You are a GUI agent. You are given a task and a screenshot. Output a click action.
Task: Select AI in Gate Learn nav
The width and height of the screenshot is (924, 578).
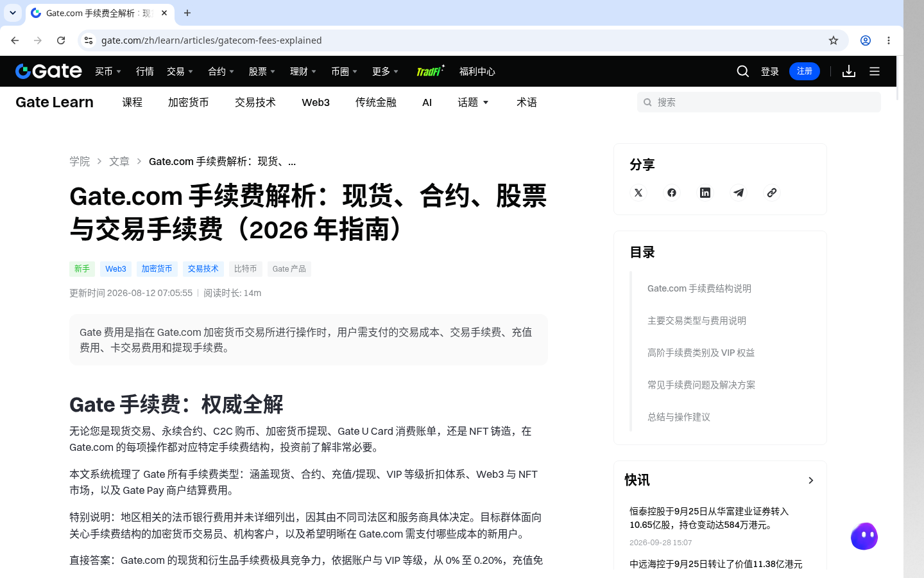[x=427, y=102]
